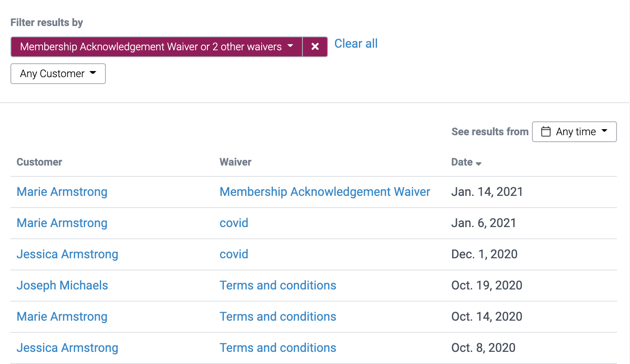The image size is (630, 364).
Task: Open the Terms and conditions signed Oct. 8, 2020
Action: pos(278,348)
